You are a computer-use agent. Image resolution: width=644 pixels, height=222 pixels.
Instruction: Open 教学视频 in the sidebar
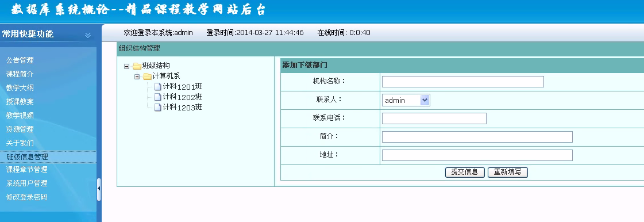point(20,115)
